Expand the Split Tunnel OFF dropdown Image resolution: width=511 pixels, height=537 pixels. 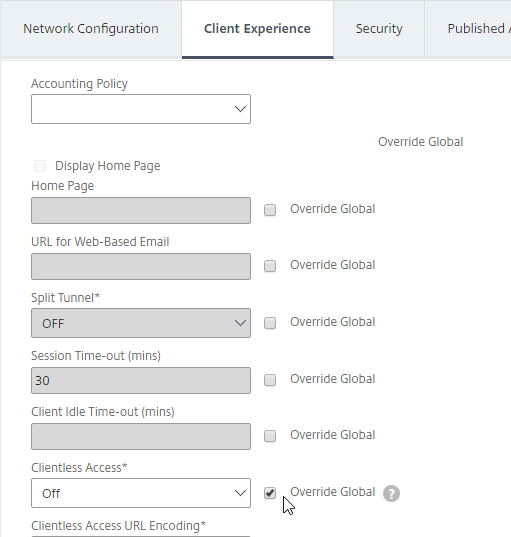(141, 323)
